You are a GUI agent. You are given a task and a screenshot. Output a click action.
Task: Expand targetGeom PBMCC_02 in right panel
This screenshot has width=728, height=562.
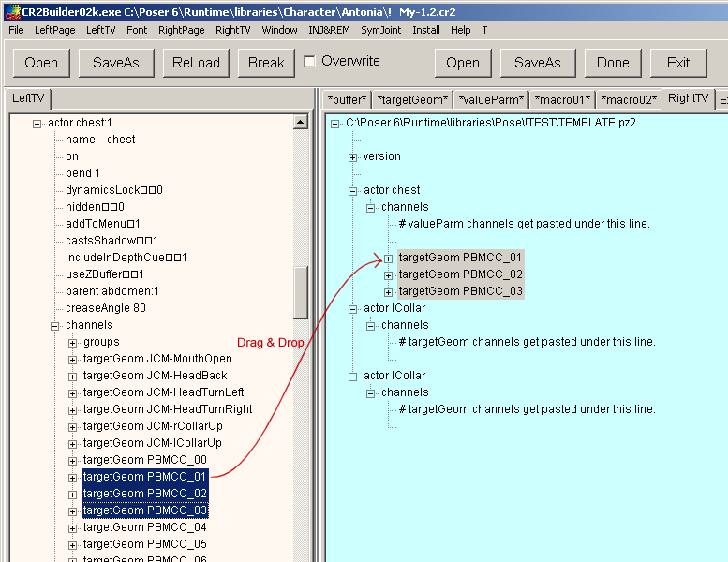(388, 275)
